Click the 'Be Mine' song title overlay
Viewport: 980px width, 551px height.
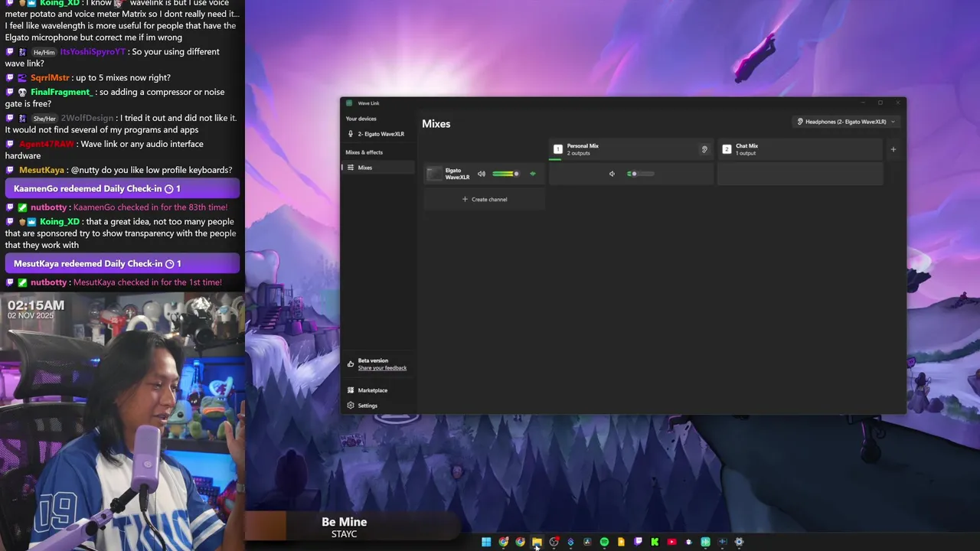click(345, 522)
